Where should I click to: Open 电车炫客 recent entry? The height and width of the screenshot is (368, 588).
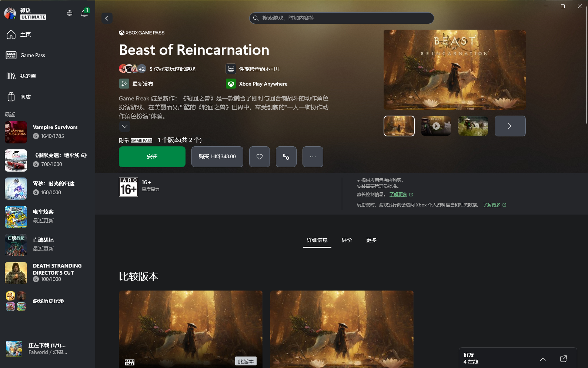click(47, 216)
